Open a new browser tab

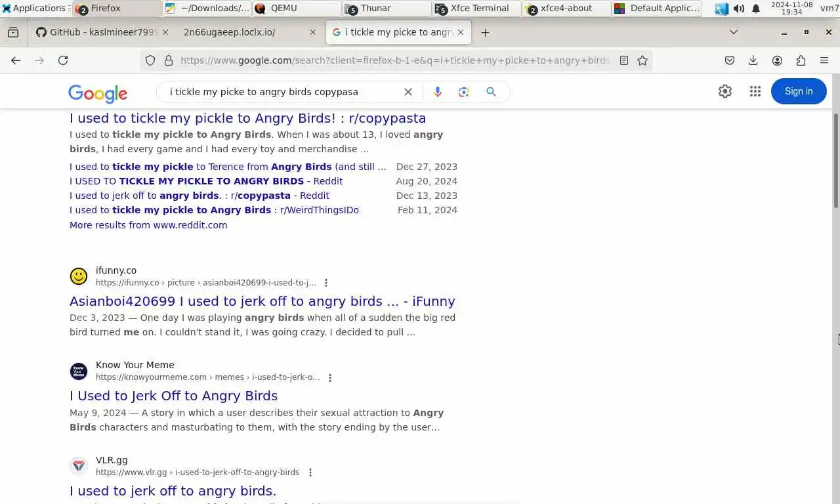tap(485, 32)
